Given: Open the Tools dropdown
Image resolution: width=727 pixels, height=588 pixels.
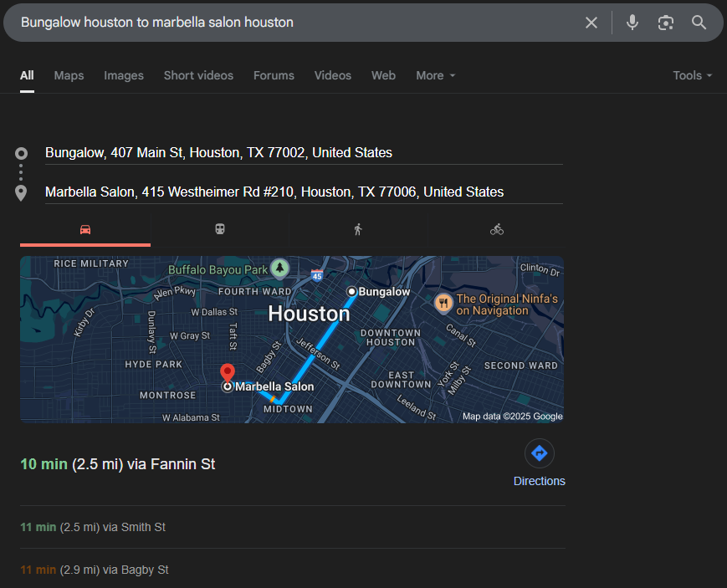Looking at the screenshot, I should 692,75.
